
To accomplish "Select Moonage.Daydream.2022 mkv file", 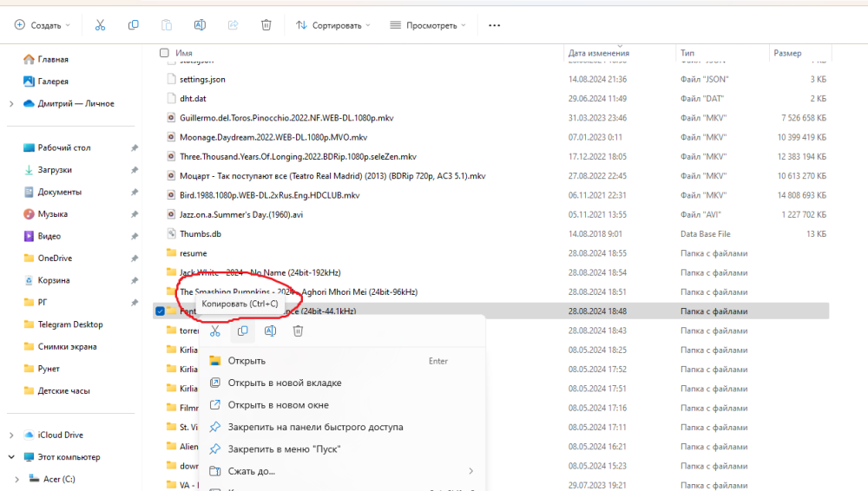I will click(273, 137).
